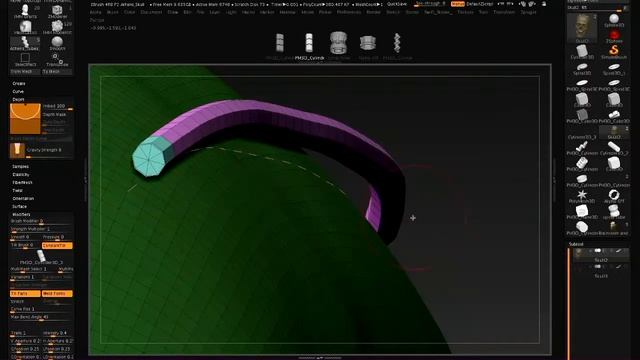Select the ZModeler brush
Image resolution: width=640 pixels, height=360 pixels.
coord(57,11)
